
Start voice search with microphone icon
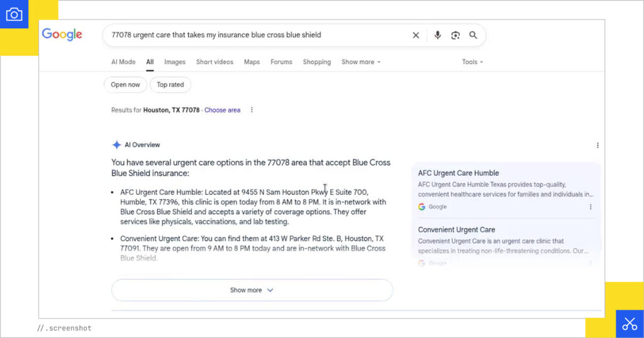[x=438, y=35]
